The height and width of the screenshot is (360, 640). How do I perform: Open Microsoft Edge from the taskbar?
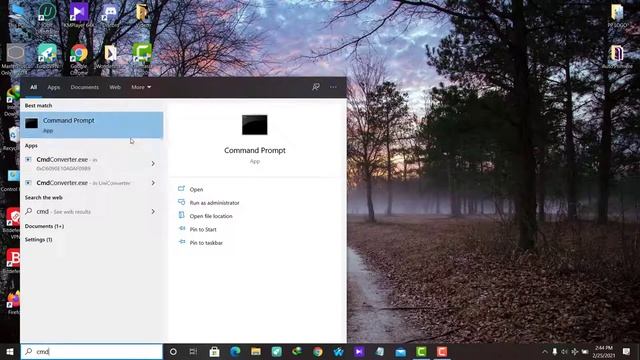click(235, 351)
